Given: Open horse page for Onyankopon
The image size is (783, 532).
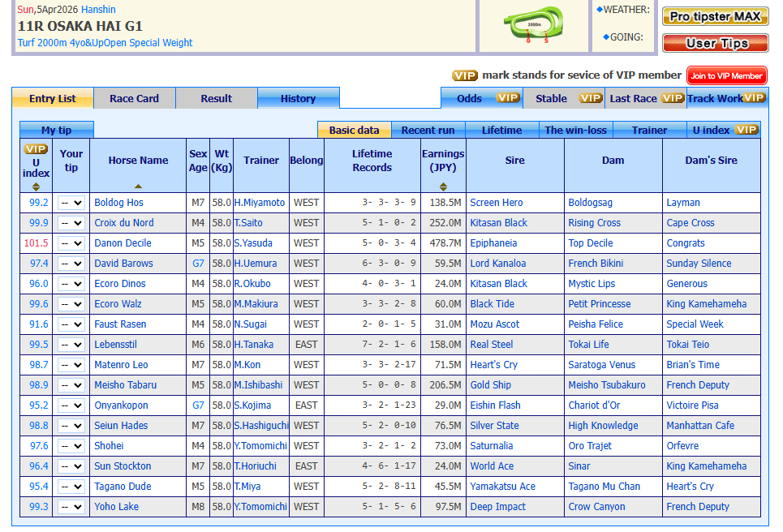Looking at the screenshot, I should click(x=122, y=405).
